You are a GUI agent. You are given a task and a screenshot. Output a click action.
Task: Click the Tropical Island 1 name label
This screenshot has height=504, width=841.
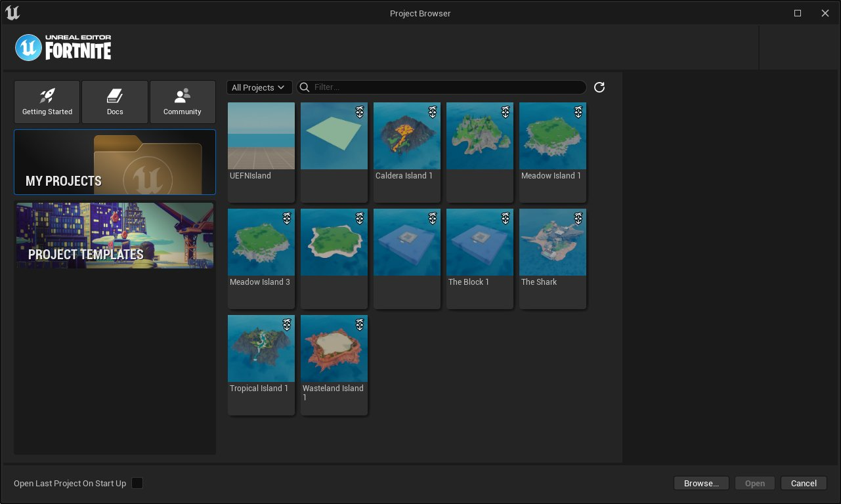259,388
